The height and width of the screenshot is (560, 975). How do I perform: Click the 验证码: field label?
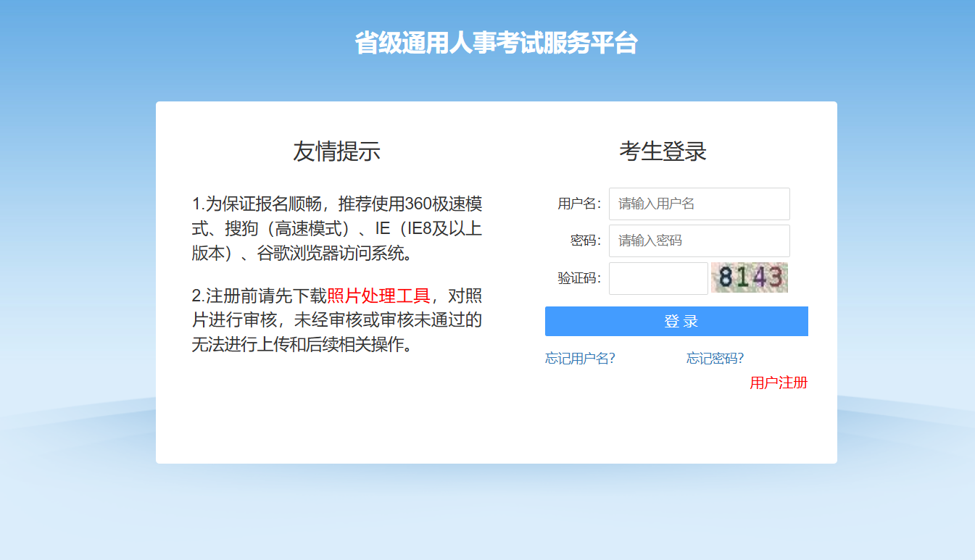[x=578, y=278]
